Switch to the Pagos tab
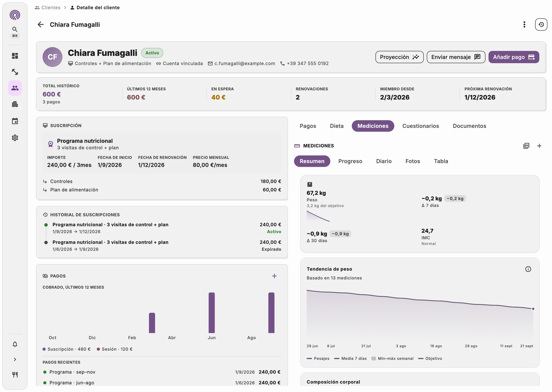Image resolution: width=552 pixels, height=392 pixels. click(x=308, y=126)
